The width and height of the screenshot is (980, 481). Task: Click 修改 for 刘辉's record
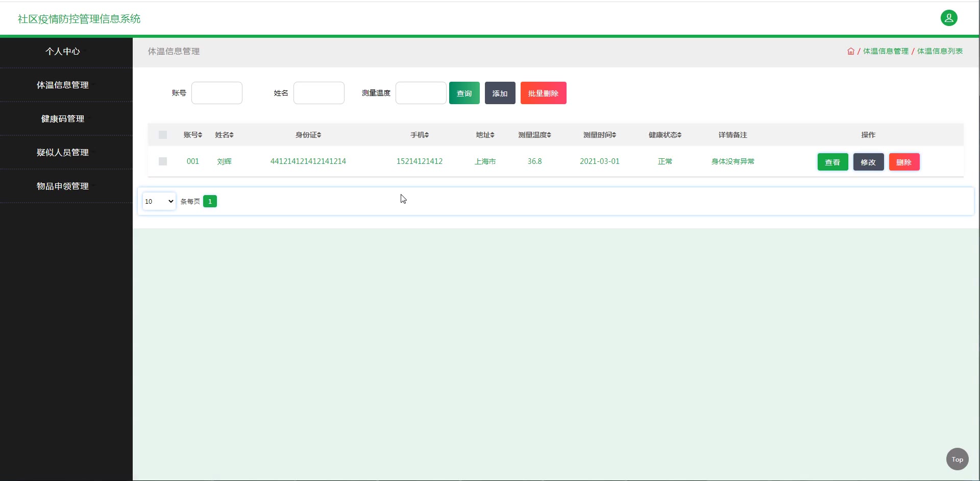tap(869, 162)
